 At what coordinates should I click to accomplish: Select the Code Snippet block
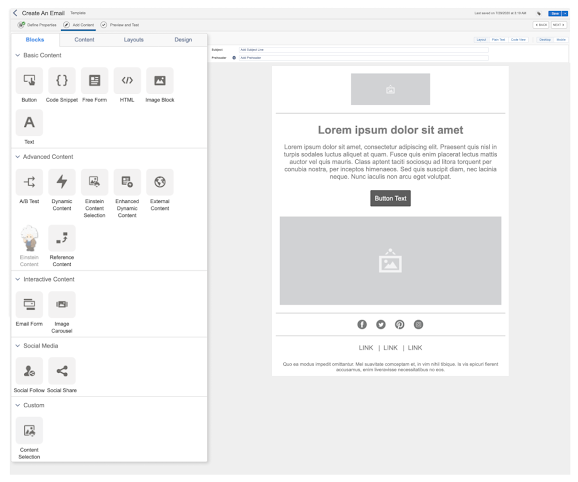point(62,80)
